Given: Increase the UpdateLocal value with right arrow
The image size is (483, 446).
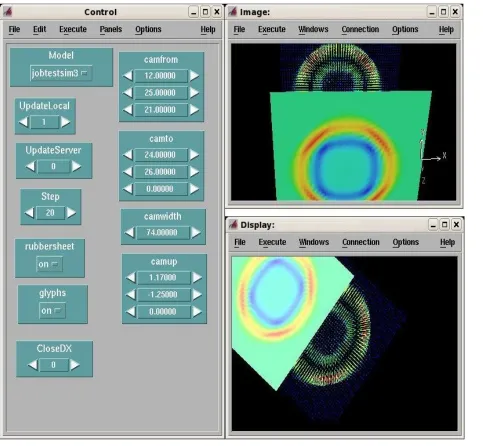Looking at the screenshot, I should [x=65, y=122].
